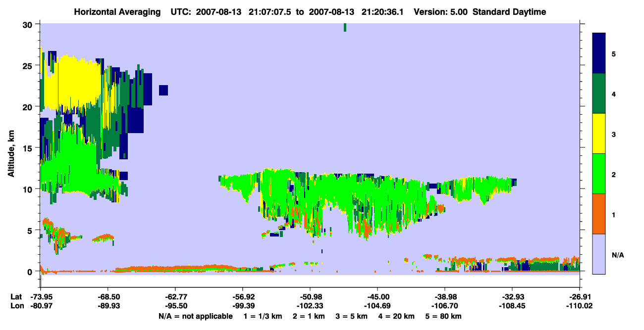
Task: Click the start time '21:07:07.5' in title
Action: point(269,12)
